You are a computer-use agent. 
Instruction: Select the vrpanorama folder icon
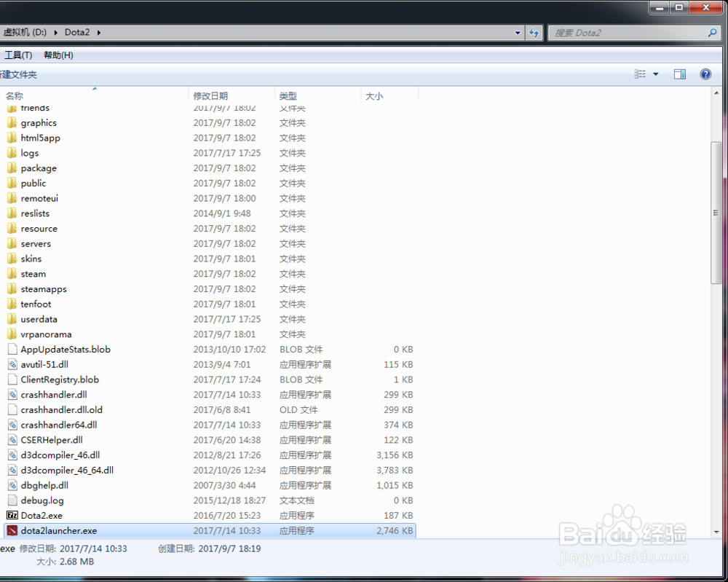coord(12,334)
